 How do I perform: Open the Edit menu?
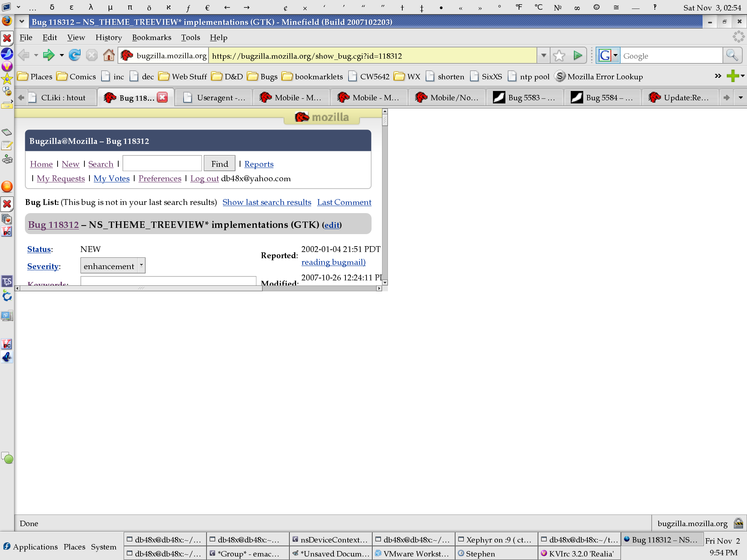[x=50, y=38]
